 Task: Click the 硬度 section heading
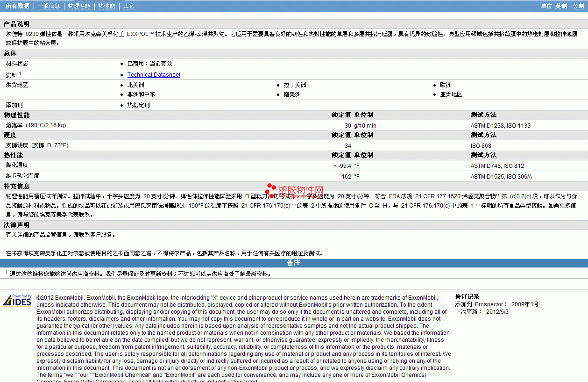[10, 135]
